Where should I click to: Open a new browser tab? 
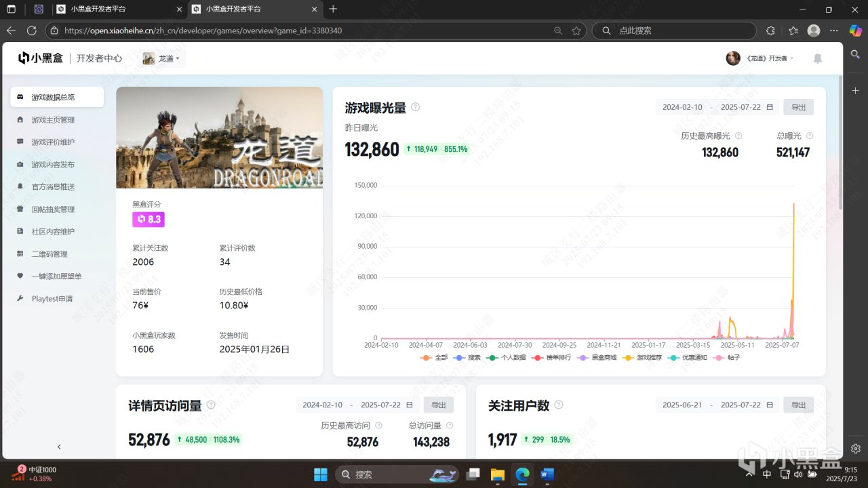coord(333,9)
